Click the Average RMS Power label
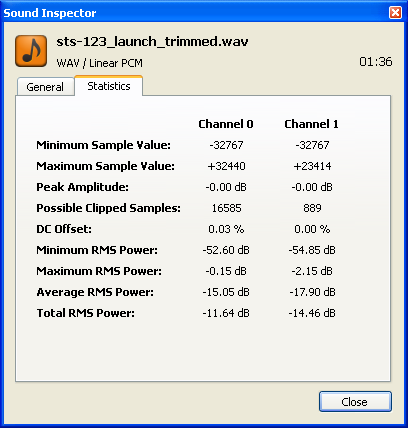This screenshot has height=428, width=408. click(95, 292)
